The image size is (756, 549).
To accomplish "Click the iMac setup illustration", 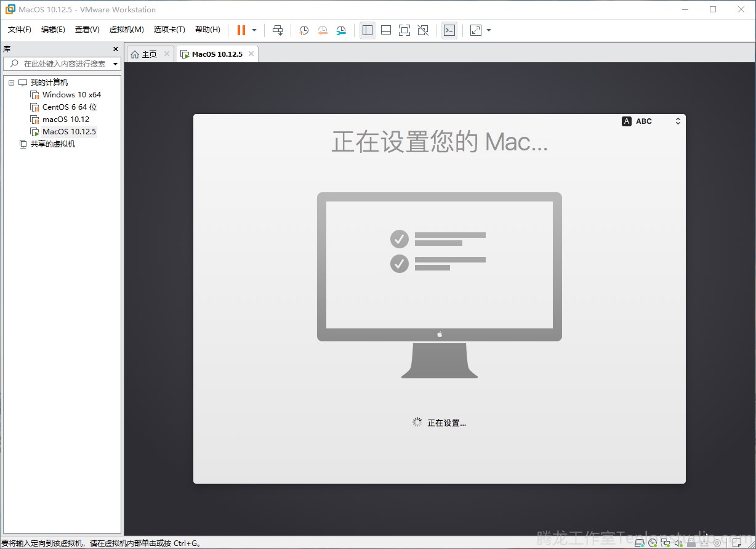I will pos(440,285).
